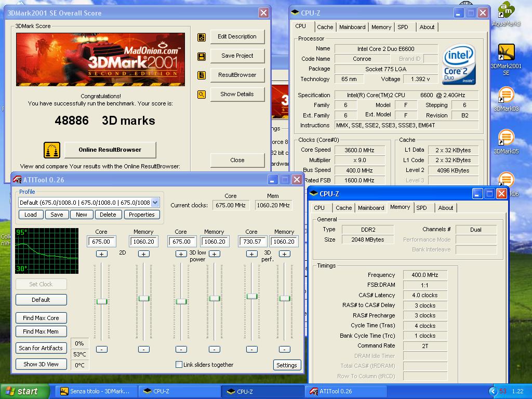Click Find Max Mem button
Image resolution: width=532 pixels, height=399 pixels.
click(41, 331)
